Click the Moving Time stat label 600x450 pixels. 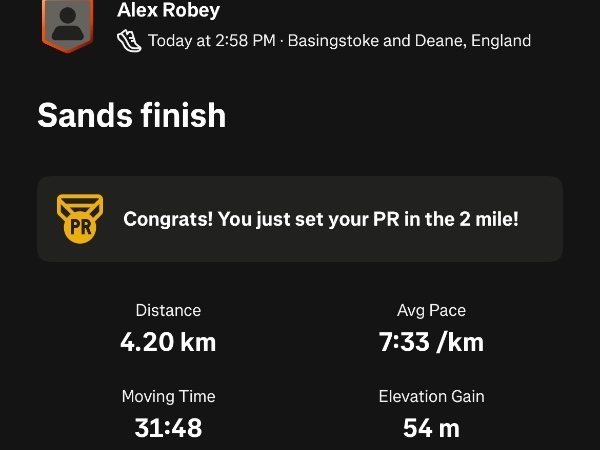click(x=168, y=397)
